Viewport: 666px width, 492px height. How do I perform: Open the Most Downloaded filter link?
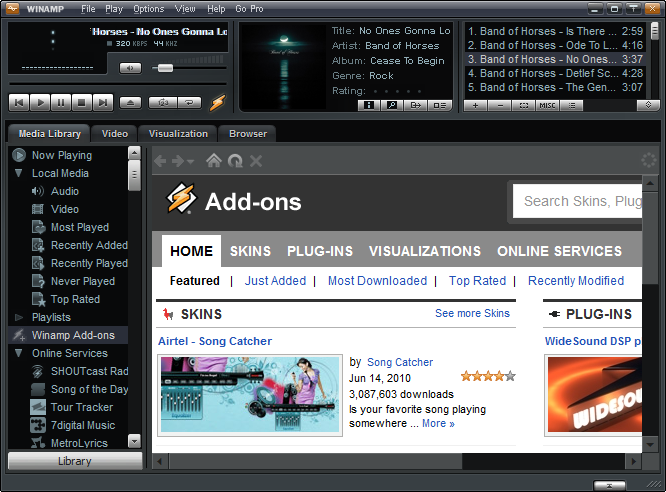tap(377, 281)
